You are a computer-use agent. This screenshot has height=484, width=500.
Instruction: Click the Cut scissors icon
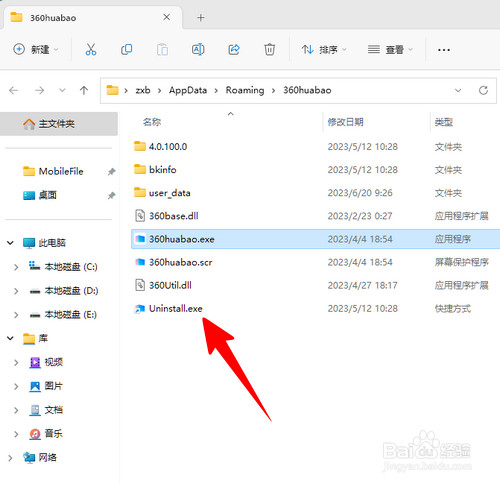click(91, 50)
